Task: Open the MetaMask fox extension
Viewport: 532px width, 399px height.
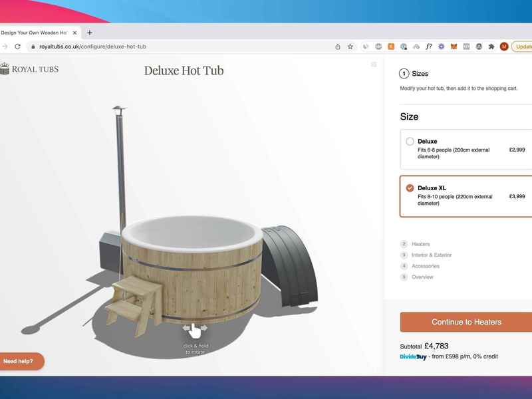Action: point(454,47)
